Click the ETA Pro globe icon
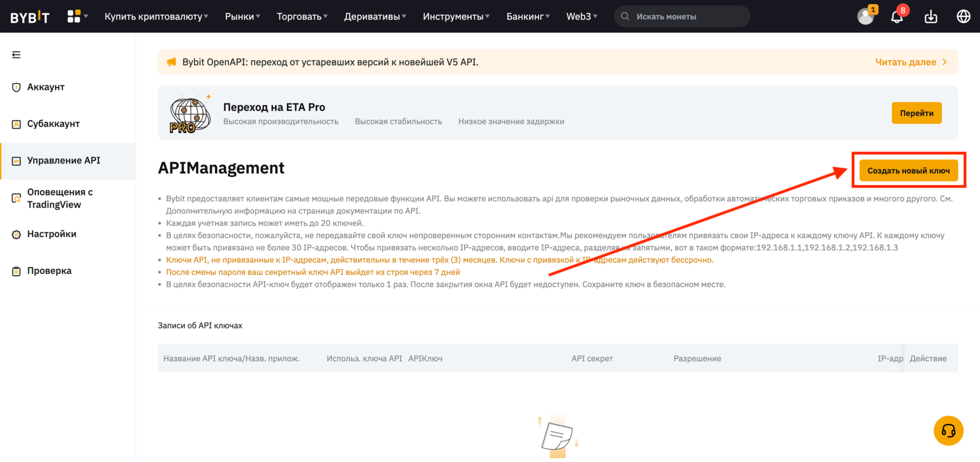This screenshot has width=980, height=462. pyautogui.click(x=190, y=113)
